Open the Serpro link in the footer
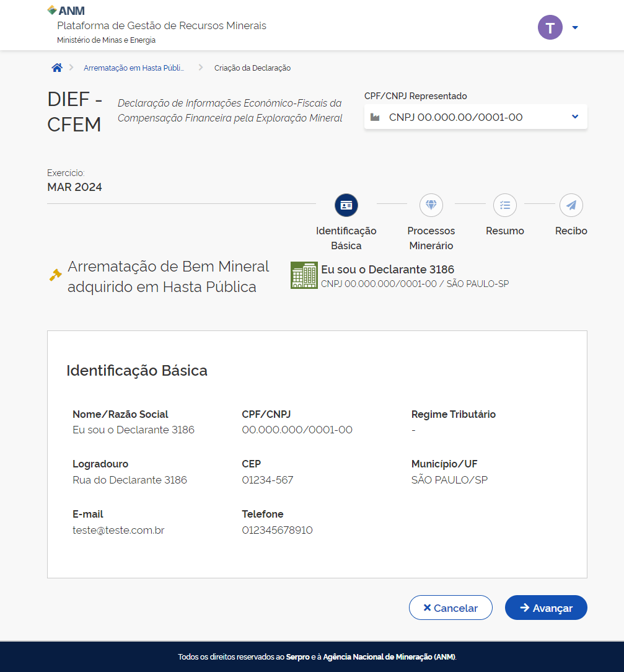This screenshot has width=624, height=672. click(297, 657)
